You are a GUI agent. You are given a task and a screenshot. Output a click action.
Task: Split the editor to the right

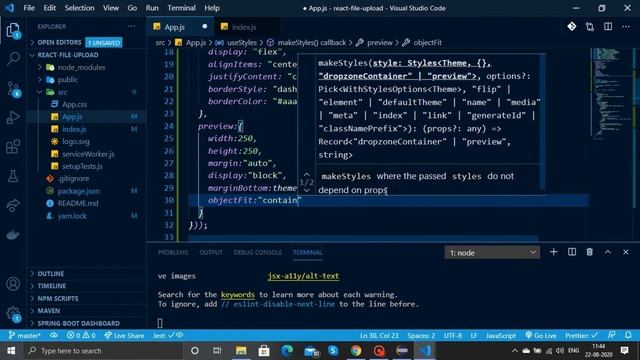click(608, 27)
